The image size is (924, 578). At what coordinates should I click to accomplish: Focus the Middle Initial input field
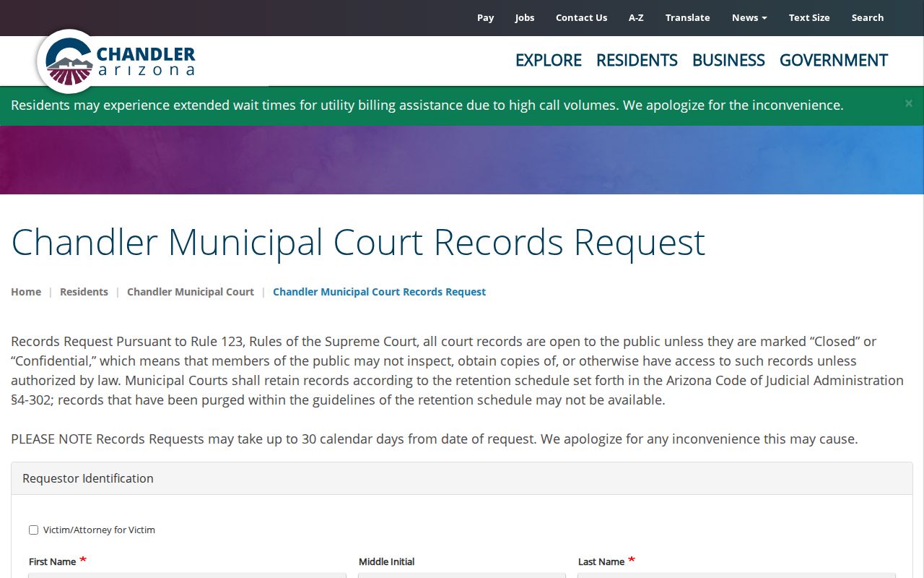point(462,576)
